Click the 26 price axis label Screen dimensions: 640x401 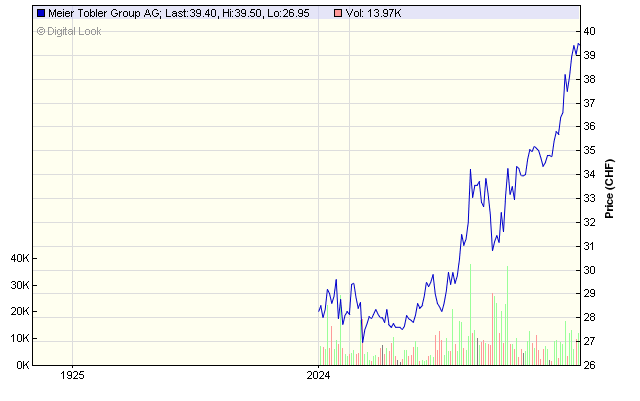[589, 365]
